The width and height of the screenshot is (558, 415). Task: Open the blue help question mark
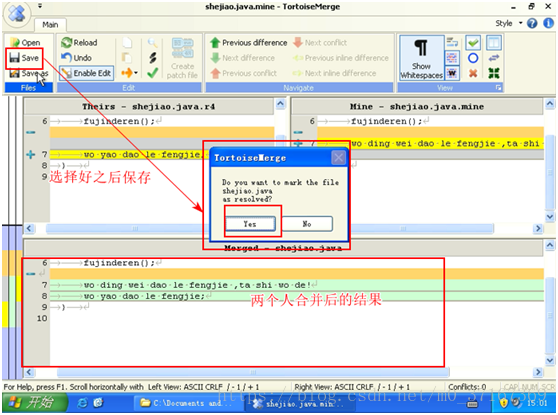click(x=532, y=23)
